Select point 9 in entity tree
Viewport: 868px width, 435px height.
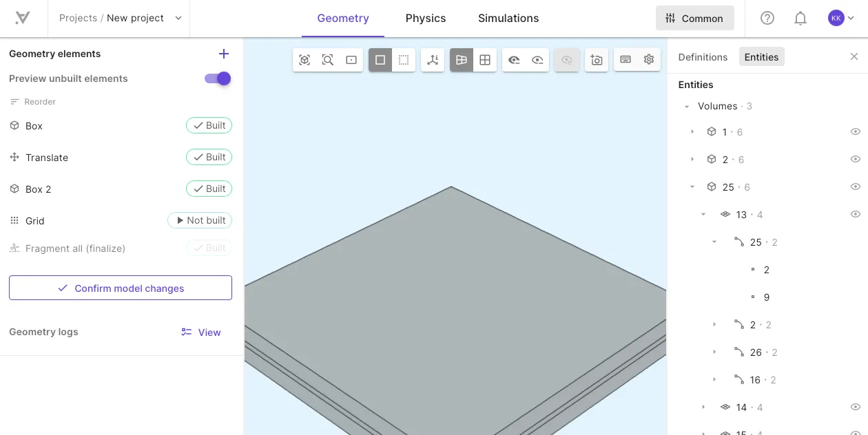coord(767,297)
